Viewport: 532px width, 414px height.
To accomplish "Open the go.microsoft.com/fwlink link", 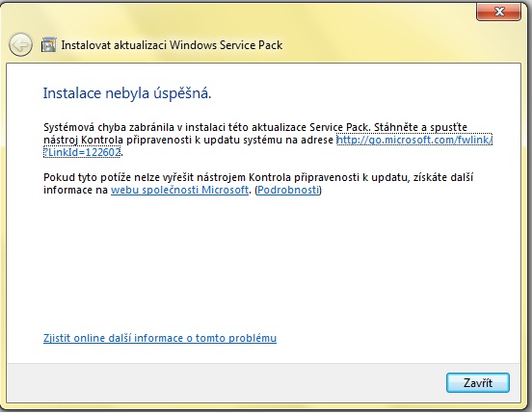I will point(413,140).
